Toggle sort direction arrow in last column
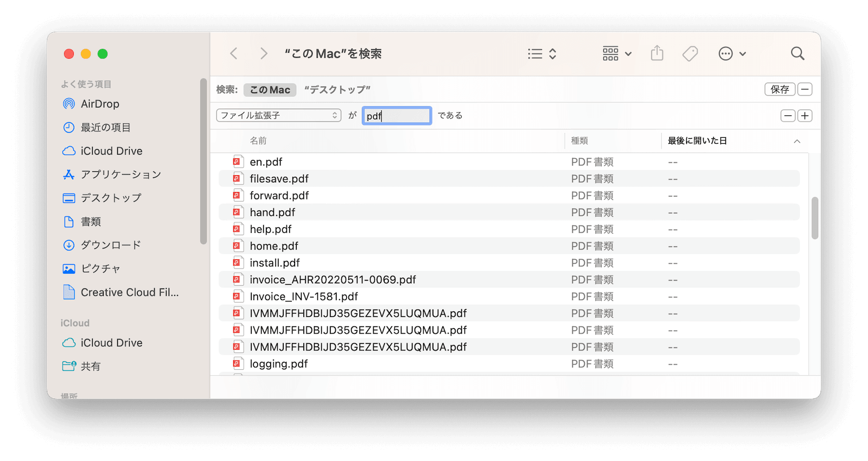The width and height of the screenshot is (868, 461). coord(797,142)
